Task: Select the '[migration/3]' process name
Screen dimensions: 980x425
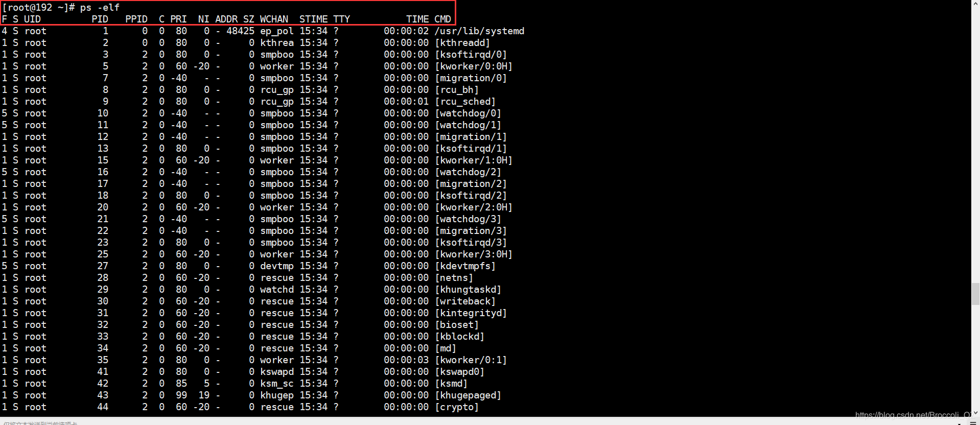Action: (471, 231)
